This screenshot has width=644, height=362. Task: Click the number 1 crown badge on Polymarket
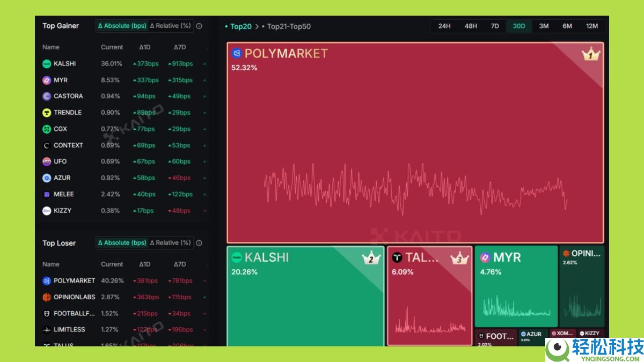(x=590, y=54)
